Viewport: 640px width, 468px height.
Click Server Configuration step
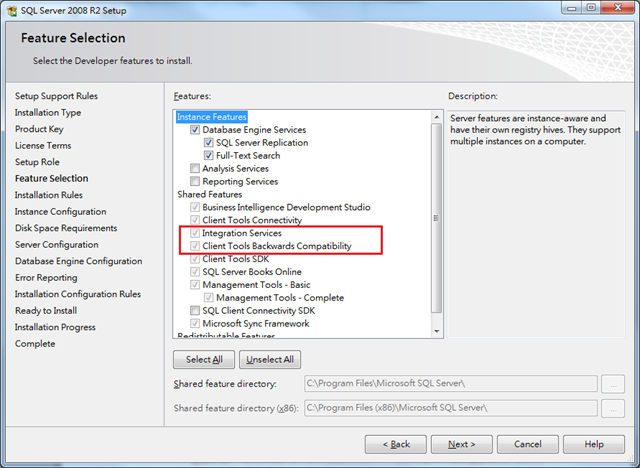click(x=57, y=245)
